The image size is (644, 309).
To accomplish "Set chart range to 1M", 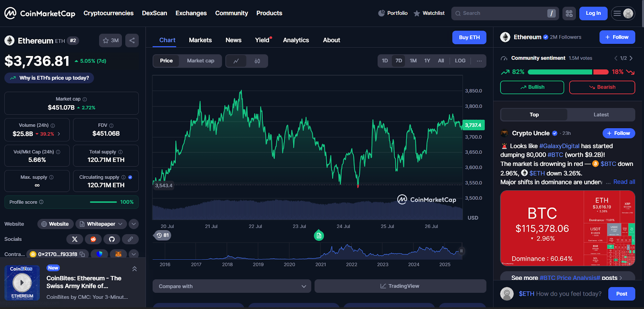I will [x=413, y=61].
